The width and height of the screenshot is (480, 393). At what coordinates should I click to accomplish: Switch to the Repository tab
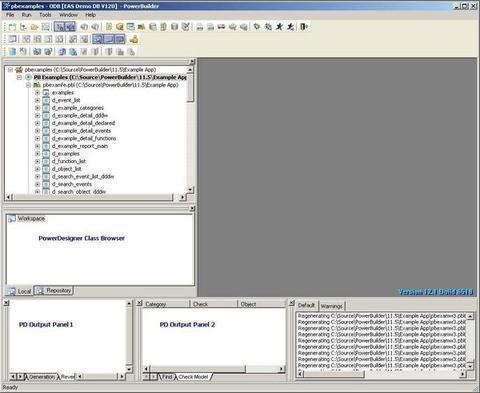coord(54,291)
